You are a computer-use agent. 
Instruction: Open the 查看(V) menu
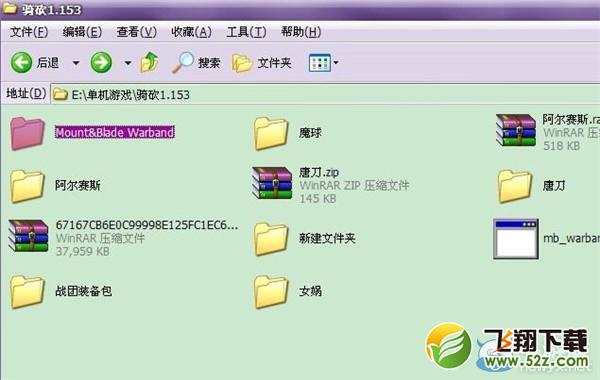click(137, 32)
